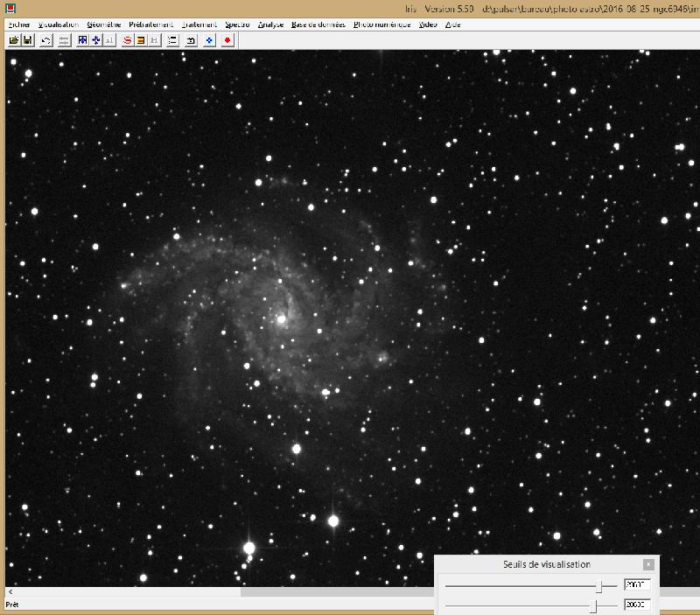
Task: Open the Spectro menu
Action: click(237, 24)
